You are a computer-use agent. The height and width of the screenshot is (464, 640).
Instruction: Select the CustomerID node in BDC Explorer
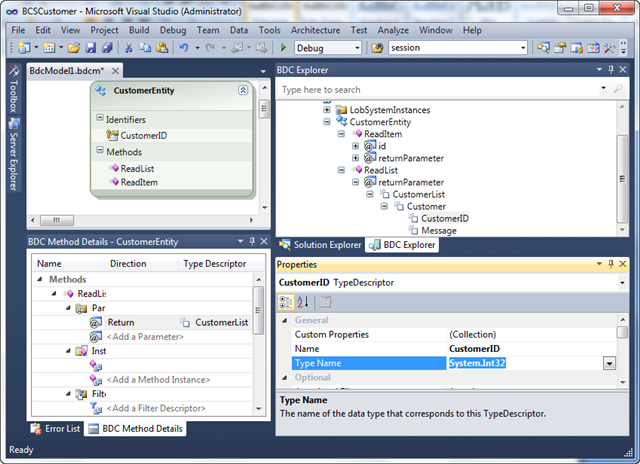click(444, 218)
